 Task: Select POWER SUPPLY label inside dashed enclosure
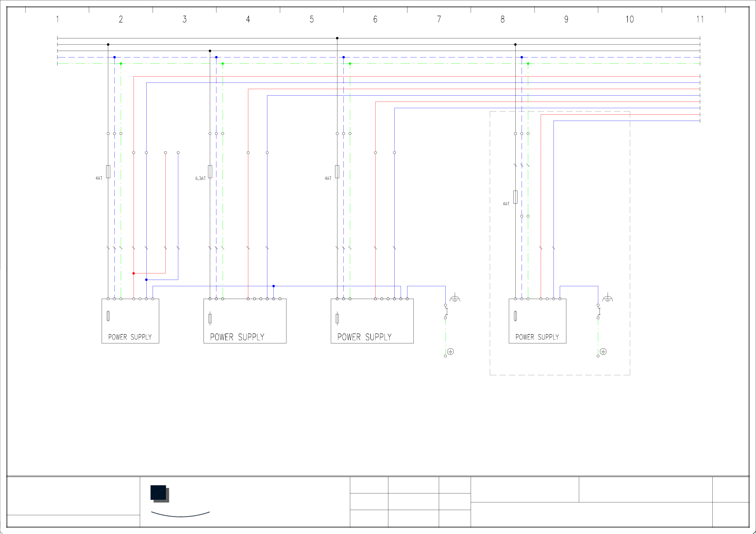coord(537,337)
